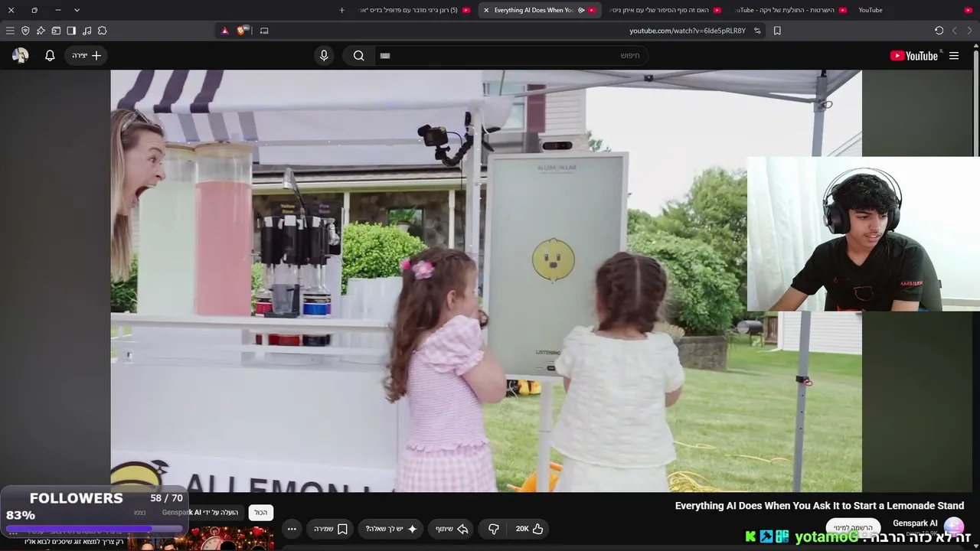Bookmark this page with the bookmark icon
Screen dimensions: 980x551
click(777, 31)
